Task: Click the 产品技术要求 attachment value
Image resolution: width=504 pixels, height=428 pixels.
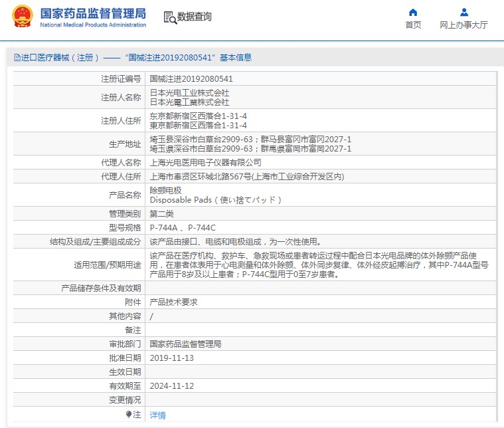Action: click(173, 302)
